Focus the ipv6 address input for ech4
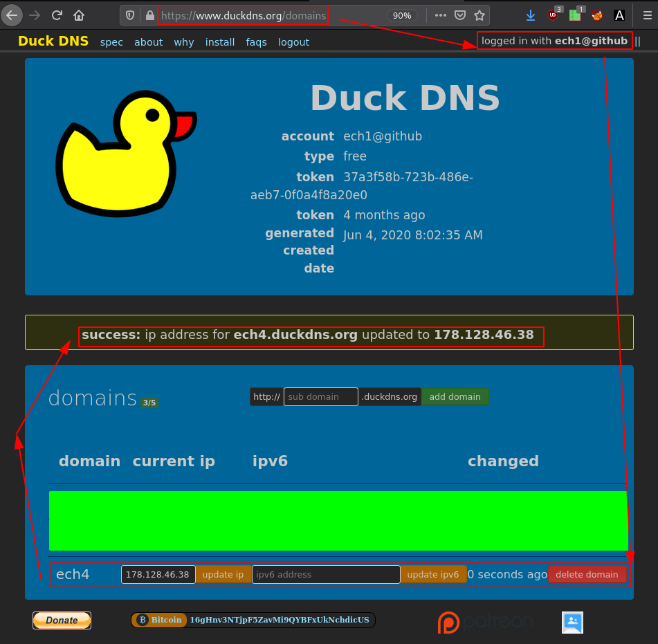This screenshot has height=644, width=658. pos(326,574)
